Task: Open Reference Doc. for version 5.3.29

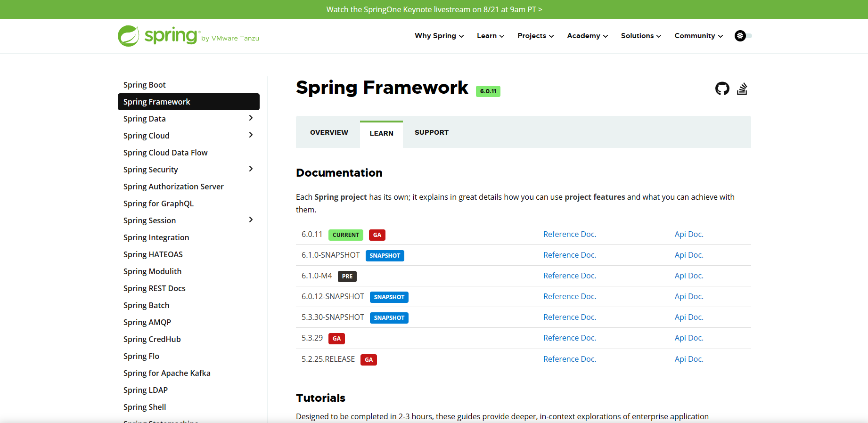Action: [570, 338]
